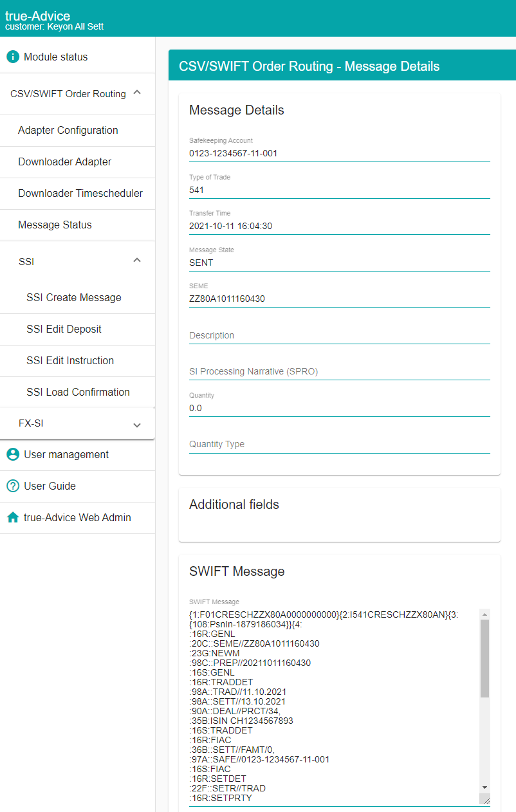Click the true-Advice header title

pos(37,15)
